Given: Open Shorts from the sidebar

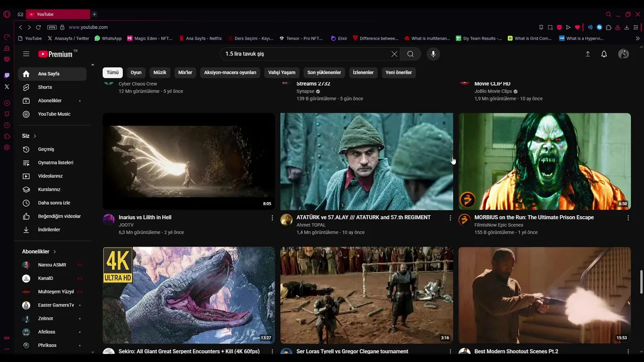Looking at the screenshot, I should point(52,87).
